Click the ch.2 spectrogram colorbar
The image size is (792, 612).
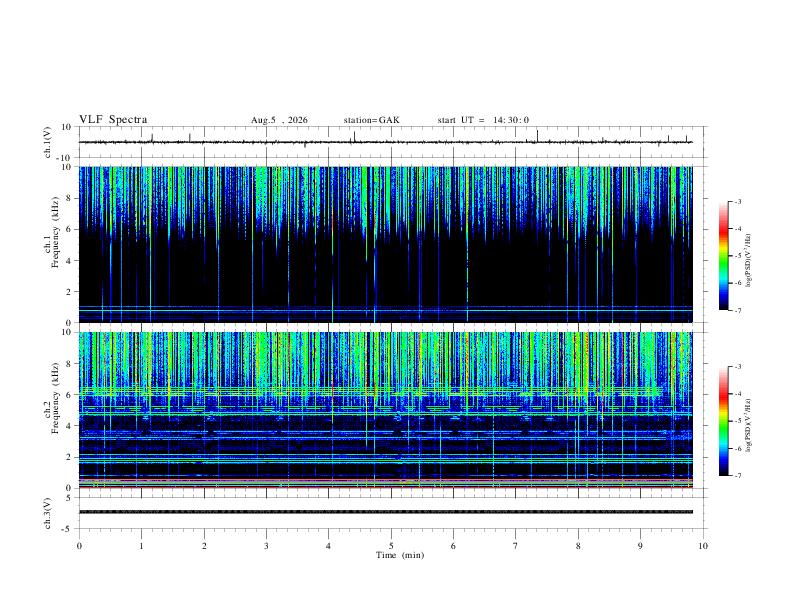point(724,421)
